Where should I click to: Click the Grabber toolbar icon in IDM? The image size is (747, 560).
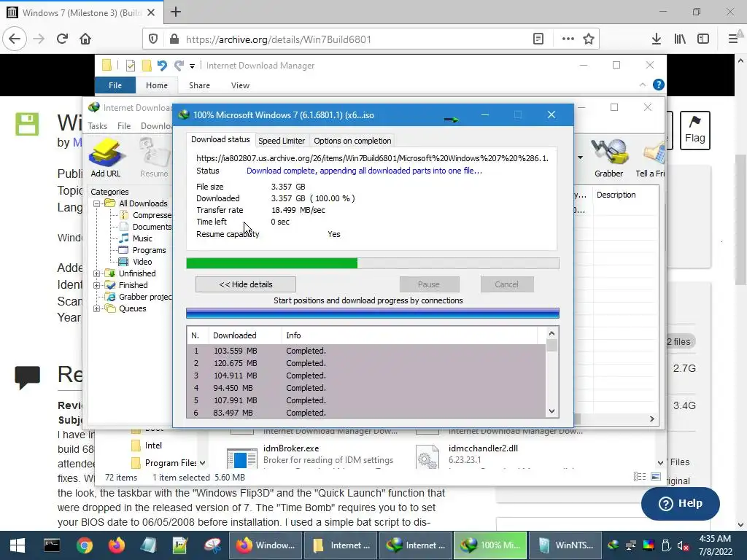click(609, 157)
